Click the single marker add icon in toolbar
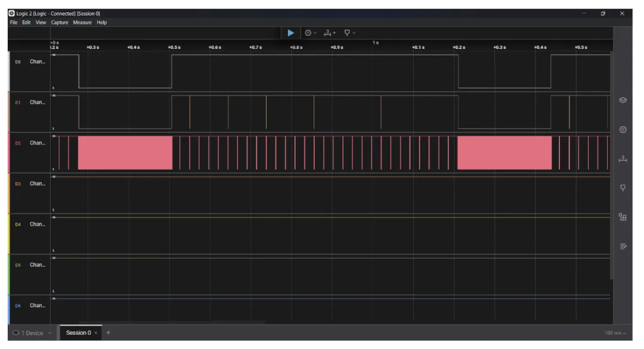This screenshot has height=349, width=644. pos(347,33)
